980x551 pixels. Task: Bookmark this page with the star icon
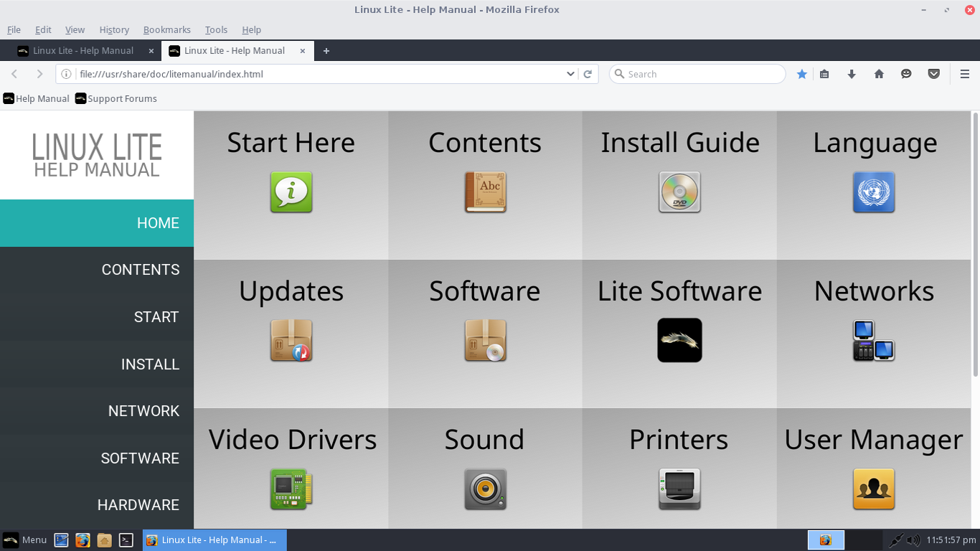click(802, 74)
